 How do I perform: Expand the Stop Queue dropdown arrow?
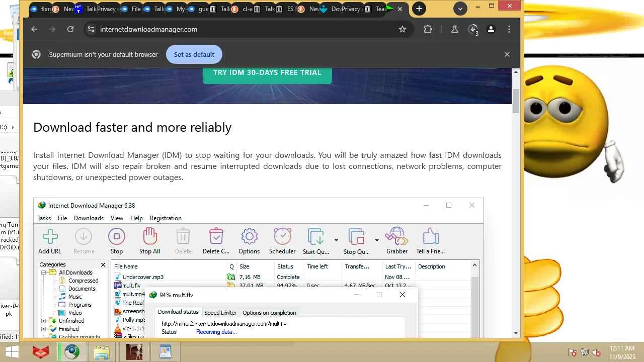[x=377, y=240]
